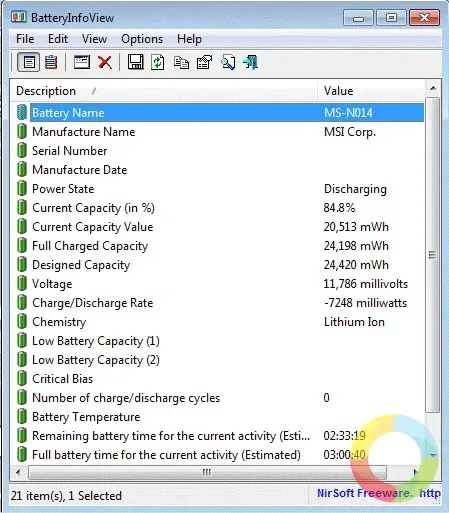
Task: Select Full battery time row
Action: point(220,455)
